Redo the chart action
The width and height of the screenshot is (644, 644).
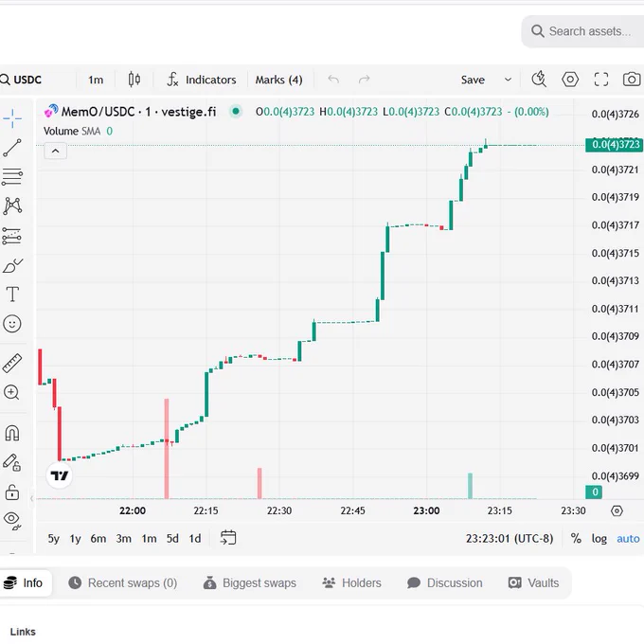364,80
